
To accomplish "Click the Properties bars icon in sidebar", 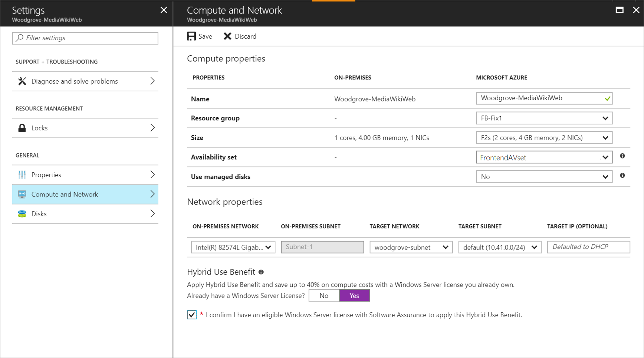I will (x=22, y=175).
